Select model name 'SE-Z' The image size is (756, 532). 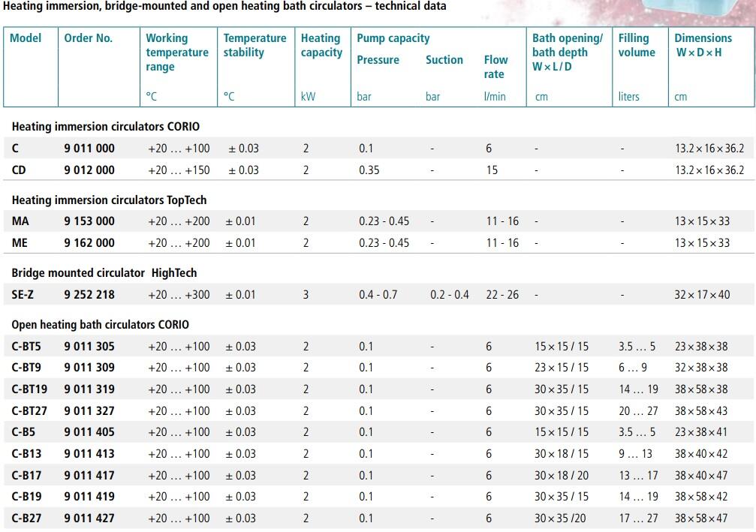point(23,294)
